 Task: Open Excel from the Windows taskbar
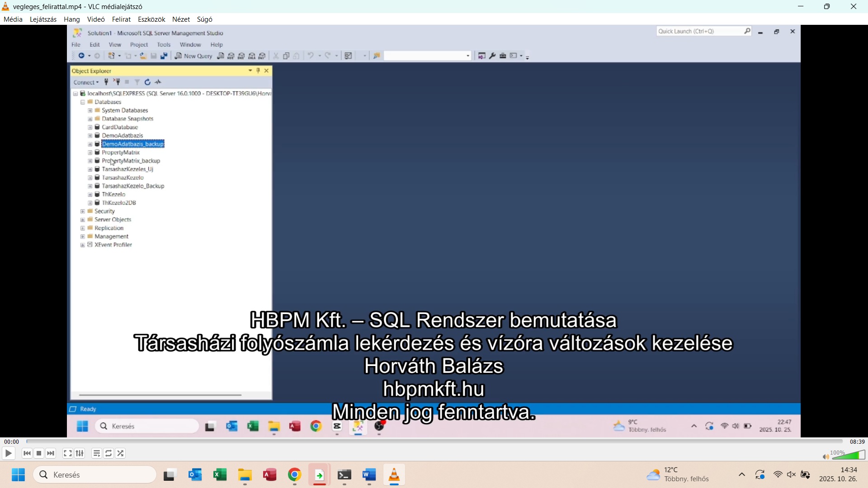pyautogui.click(x=220, y=475)
